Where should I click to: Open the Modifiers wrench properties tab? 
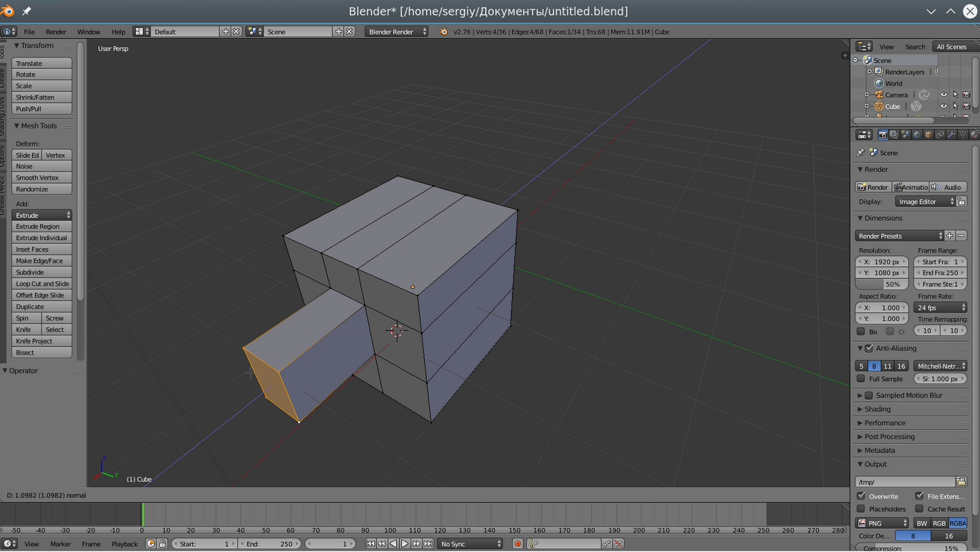[951, 135]
